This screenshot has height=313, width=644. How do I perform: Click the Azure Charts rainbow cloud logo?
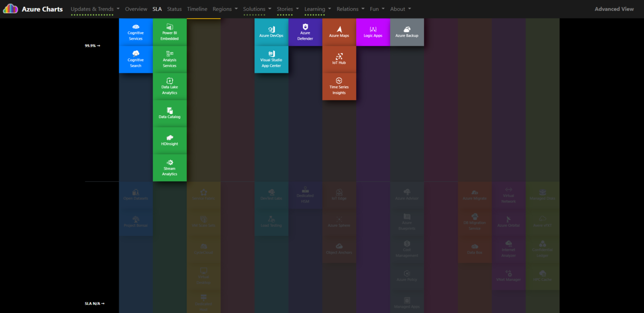[10, 9]
